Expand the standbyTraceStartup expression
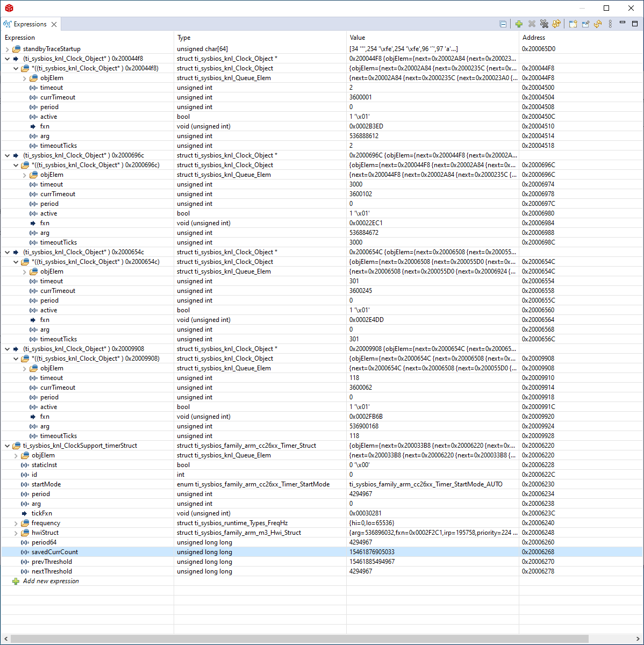 (x=7, y=49)
